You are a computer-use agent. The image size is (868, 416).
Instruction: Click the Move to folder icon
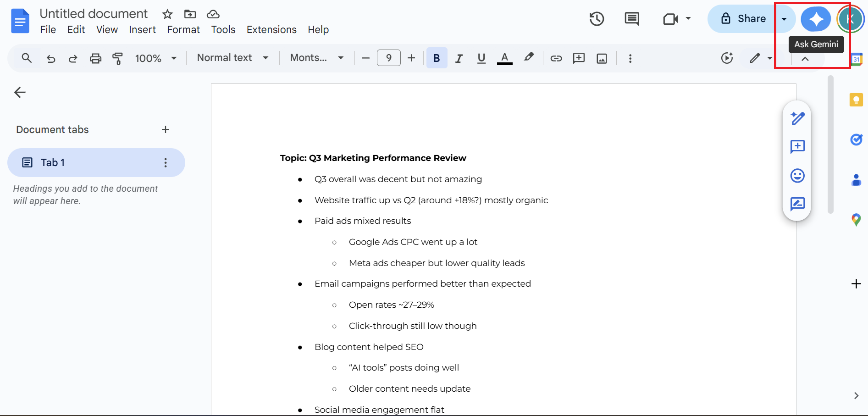[190, 14]
